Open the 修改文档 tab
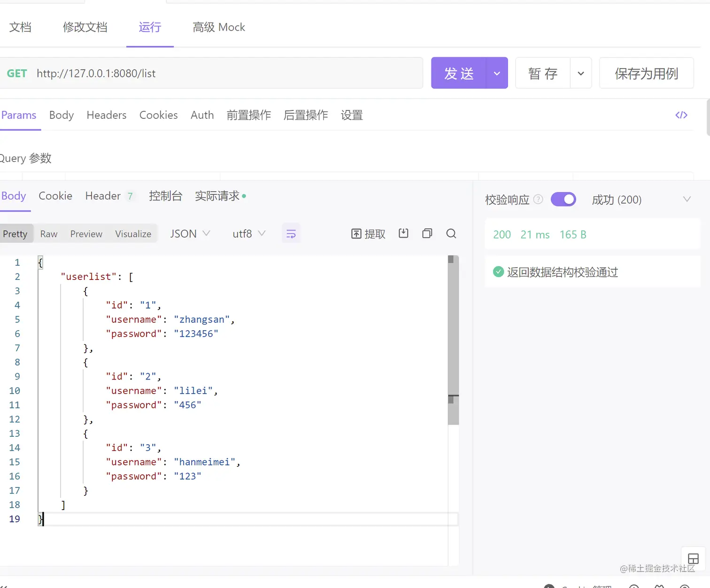The width and height of the screenshot is (710, 588). tap(85, 27)
